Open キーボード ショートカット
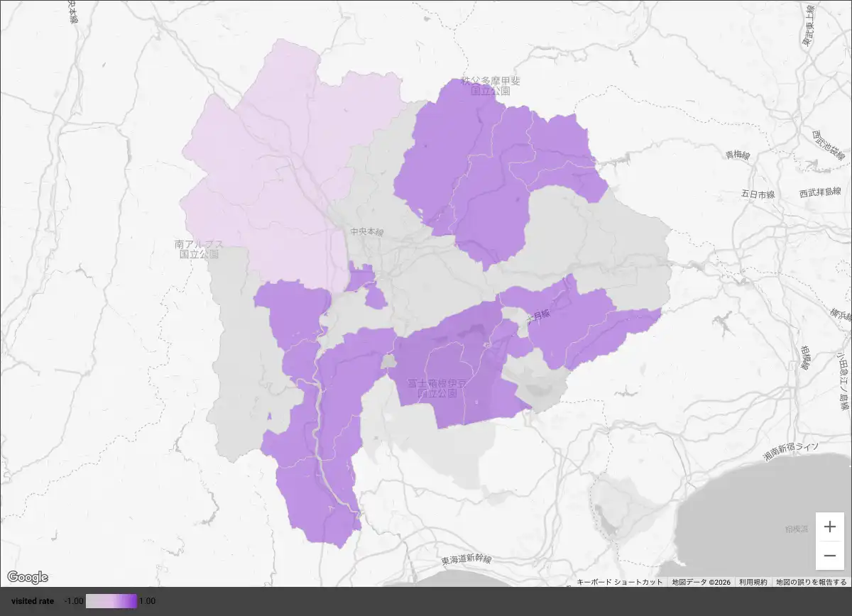The image size is (852, 616). 621,582
